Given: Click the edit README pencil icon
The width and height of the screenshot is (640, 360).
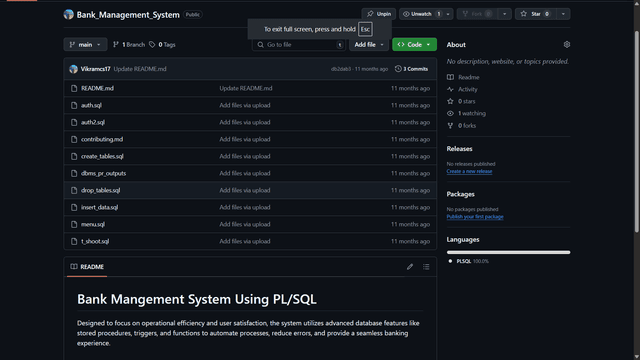Looking at the screenshot, I should [410, 267].
